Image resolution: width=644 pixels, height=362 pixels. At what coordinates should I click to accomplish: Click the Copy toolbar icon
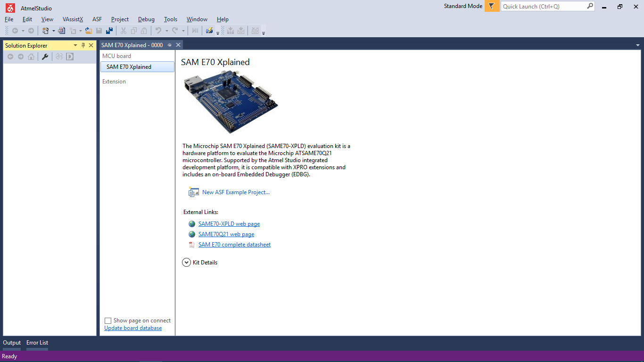(134, 31)
